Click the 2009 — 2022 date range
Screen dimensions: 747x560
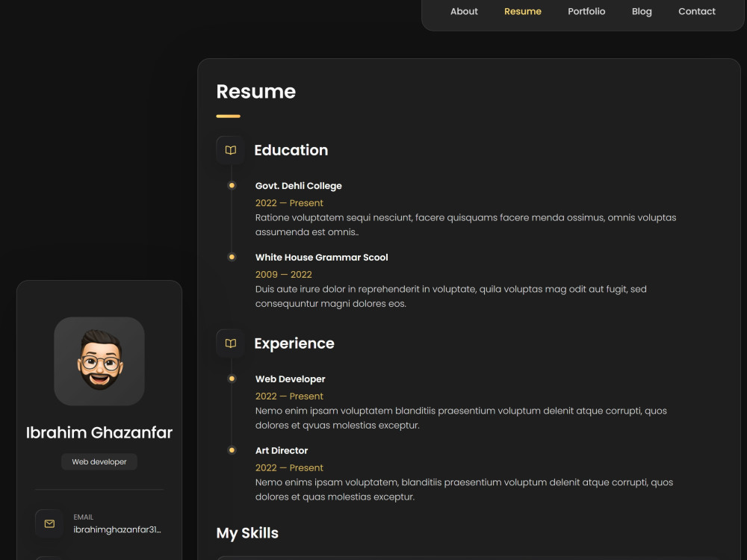coord(283,274)
